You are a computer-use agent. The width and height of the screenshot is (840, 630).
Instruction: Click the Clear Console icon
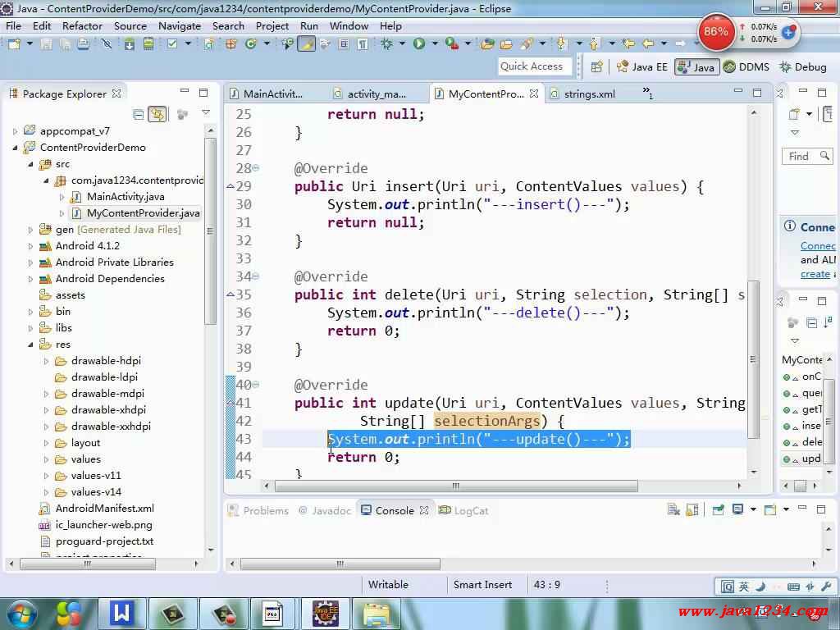coord(673,509)
